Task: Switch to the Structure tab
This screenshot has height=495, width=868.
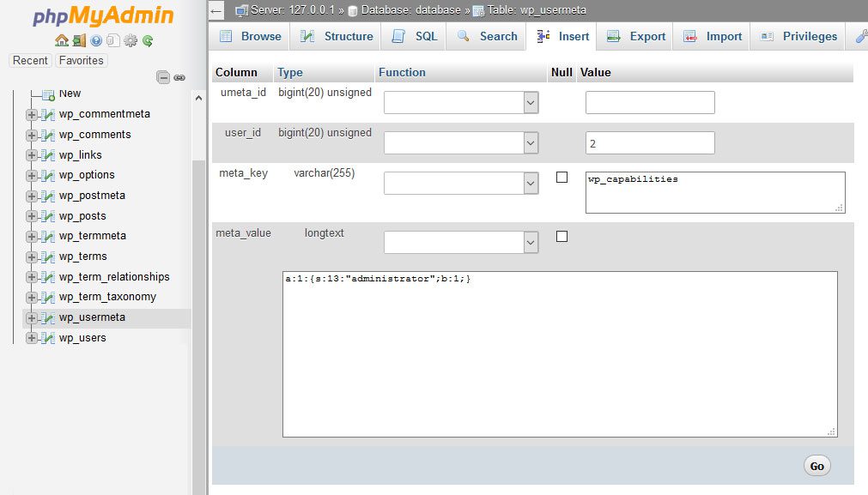Action: 337,36
